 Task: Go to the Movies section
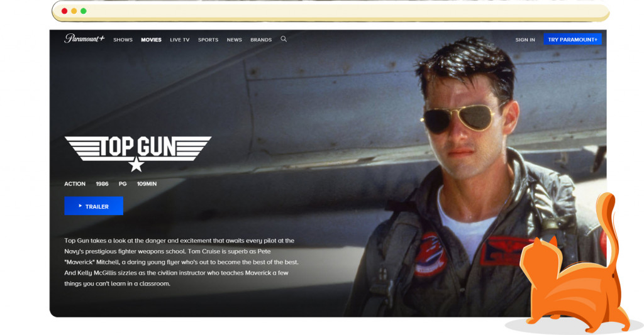coord(151,40)
